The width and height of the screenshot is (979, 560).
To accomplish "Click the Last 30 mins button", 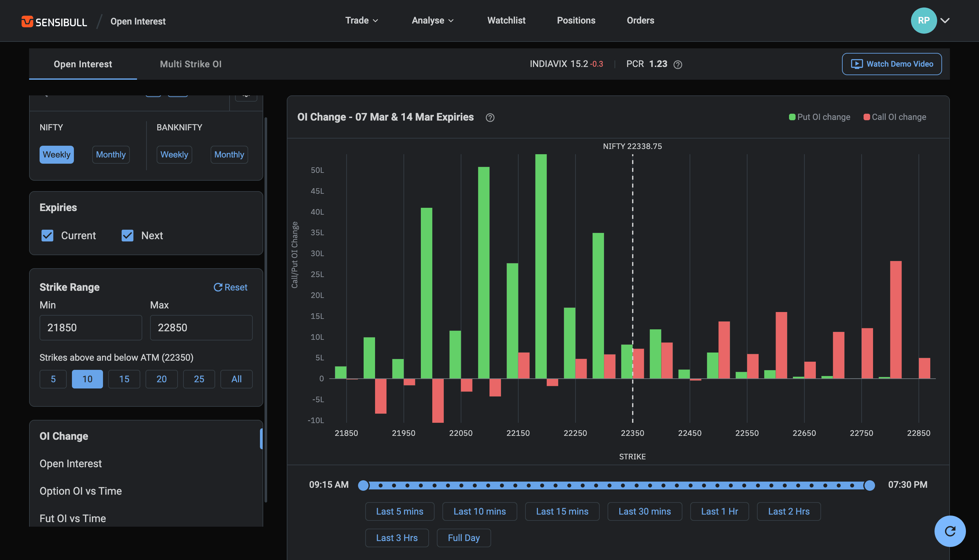I will 644,512.
